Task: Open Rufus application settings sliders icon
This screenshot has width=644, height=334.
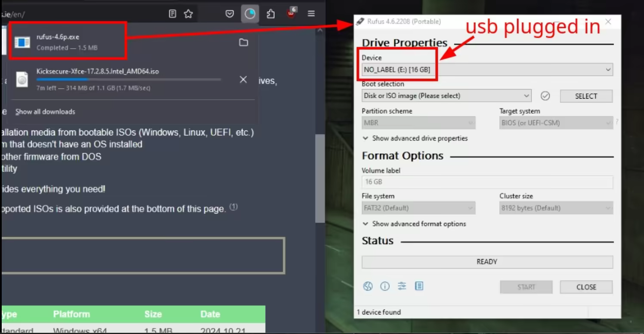Action: pyautogui.click(x=402, y=287)
